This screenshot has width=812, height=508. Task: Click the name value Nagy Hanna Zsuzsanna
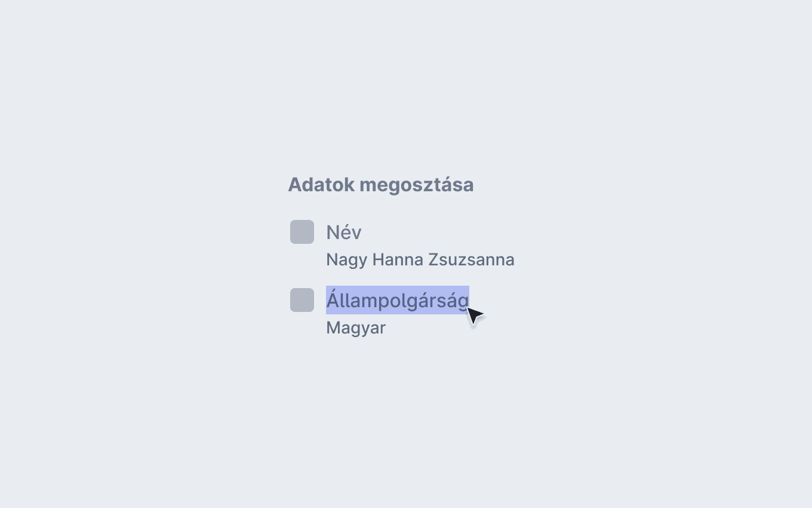click(420, 260)
